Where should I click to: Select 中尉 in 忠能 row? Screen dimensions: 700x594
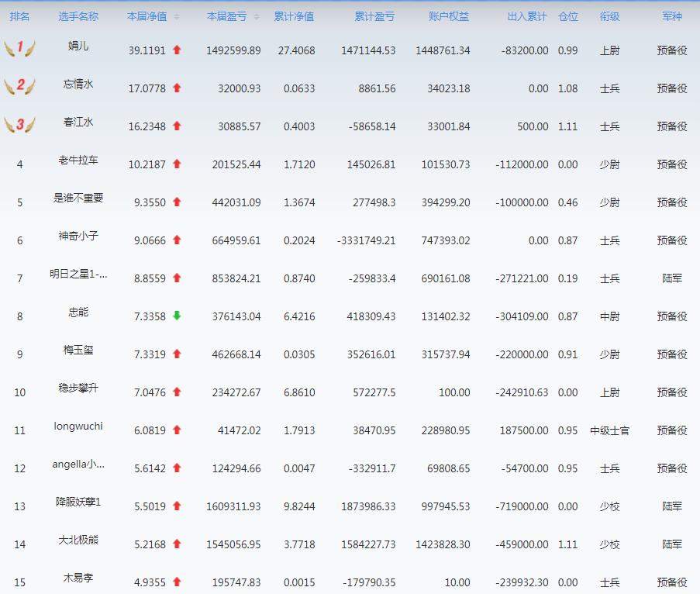[x=609, y=316]
